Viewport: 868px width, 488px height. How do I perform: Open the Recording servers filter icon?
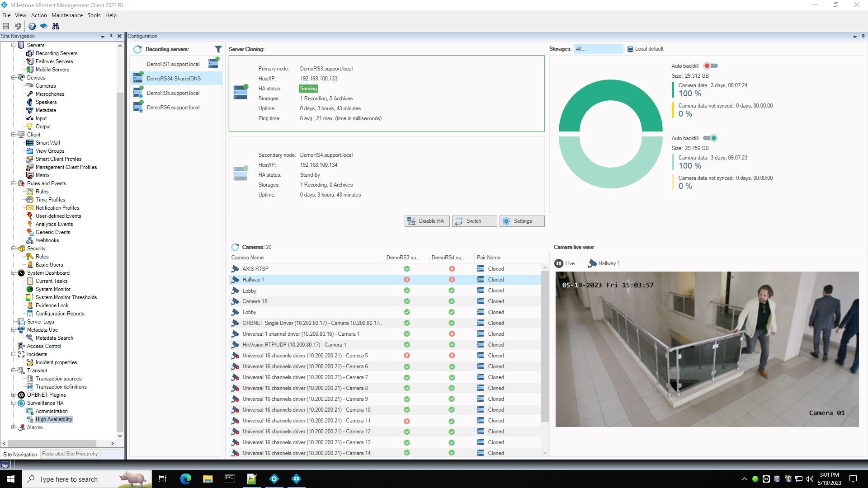pyautogui.click(x=218, y=49)
